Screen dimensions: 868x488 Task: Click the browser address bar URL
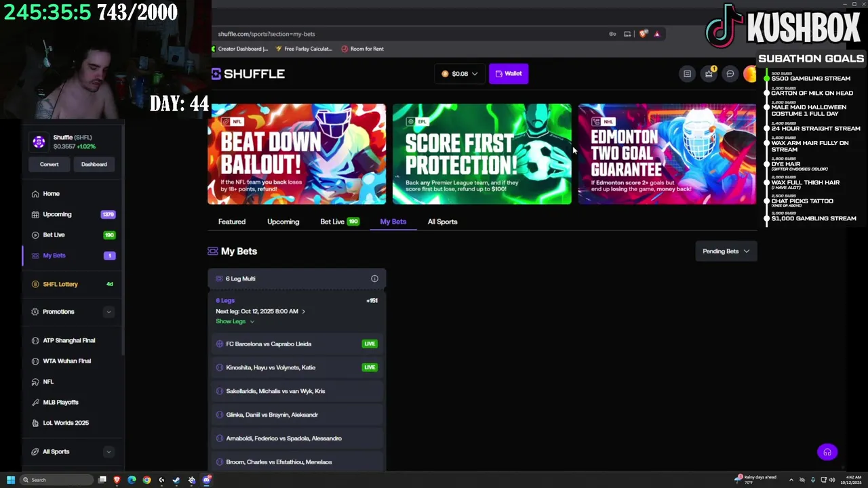click(267, 34)
